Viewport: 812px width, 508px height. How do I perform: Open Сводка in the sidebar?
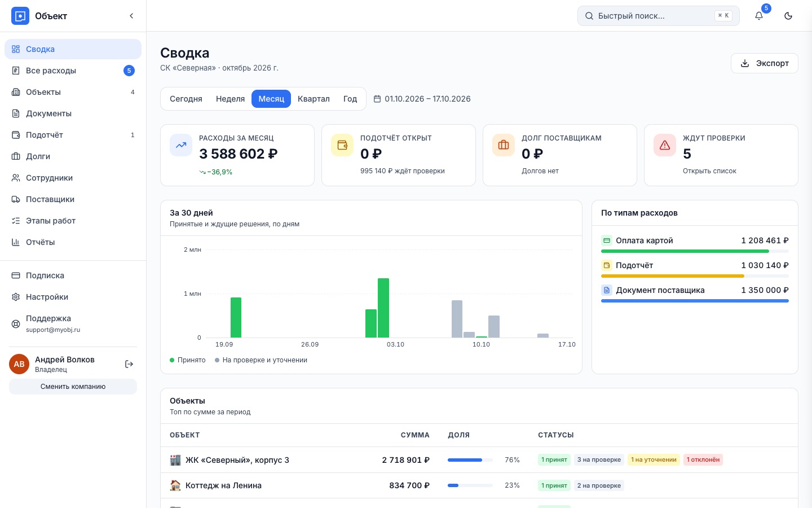73,49
